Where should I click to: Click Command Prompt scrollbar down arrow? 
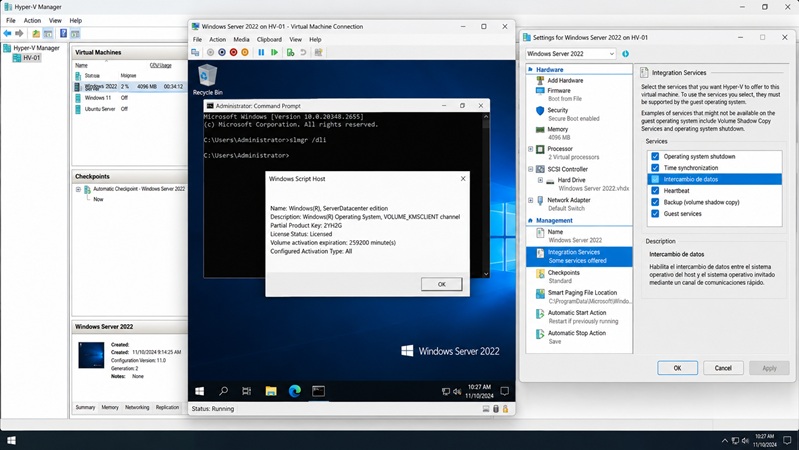point(486,274)
